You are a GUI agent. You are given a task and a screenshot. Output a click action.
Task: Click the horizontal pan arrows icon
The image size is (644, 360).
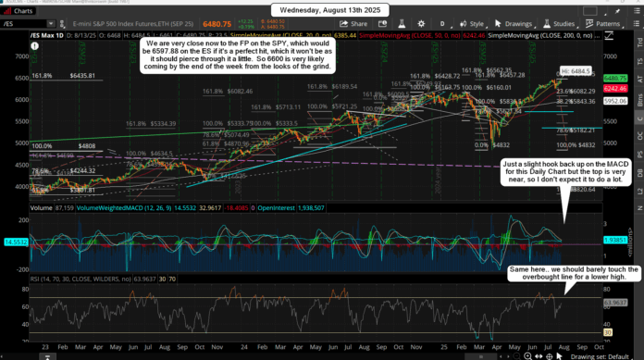(539, 356)
